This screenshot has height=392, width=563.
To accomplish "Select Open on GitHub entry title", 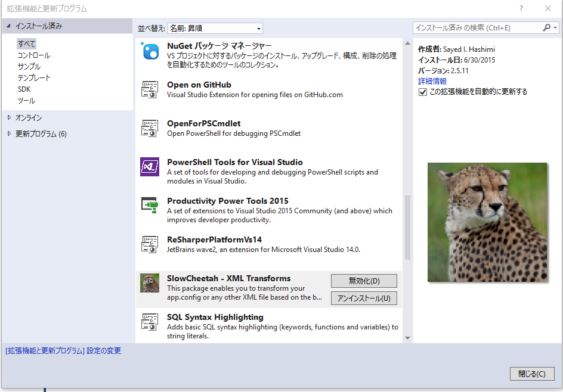I will [199, 85].
